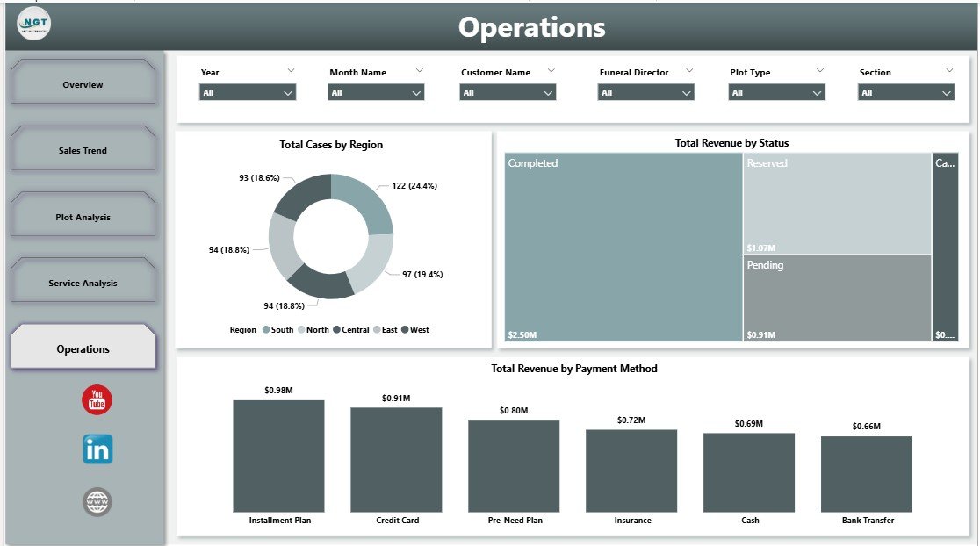
Task: Click the Installment Plan bar
Action: tap(277, 454)
